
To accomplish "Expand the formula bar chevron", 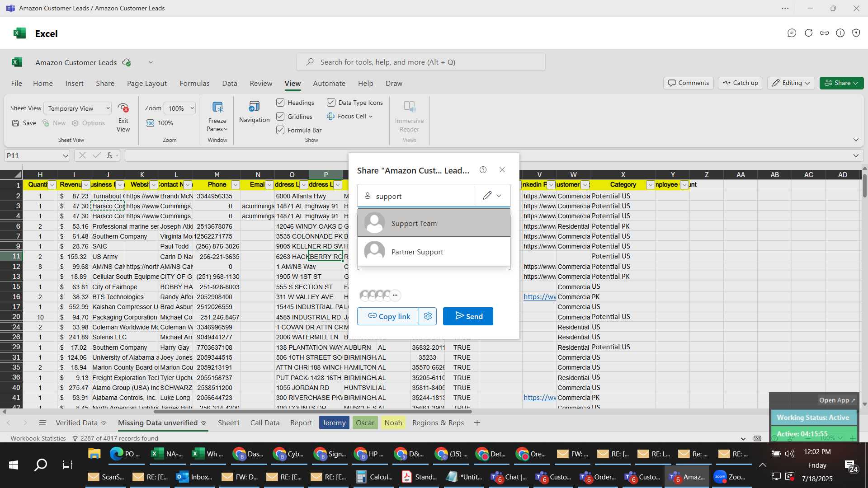I will point(856,155).
